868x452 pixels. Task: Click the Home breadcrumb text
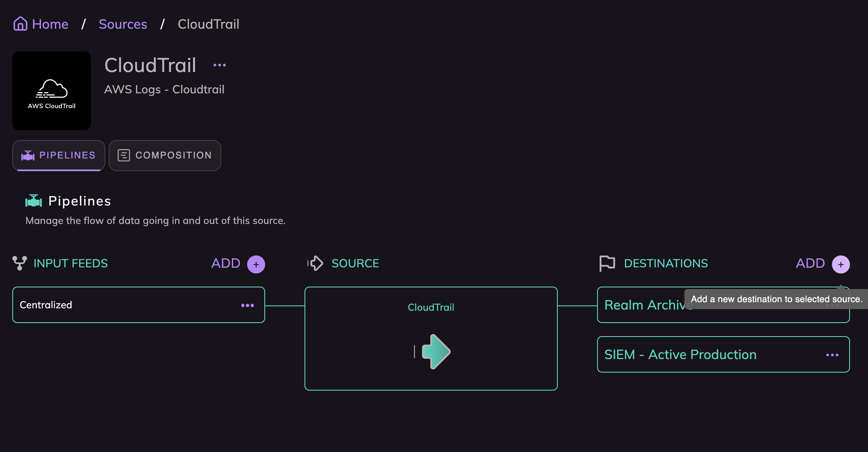(50, 24)
